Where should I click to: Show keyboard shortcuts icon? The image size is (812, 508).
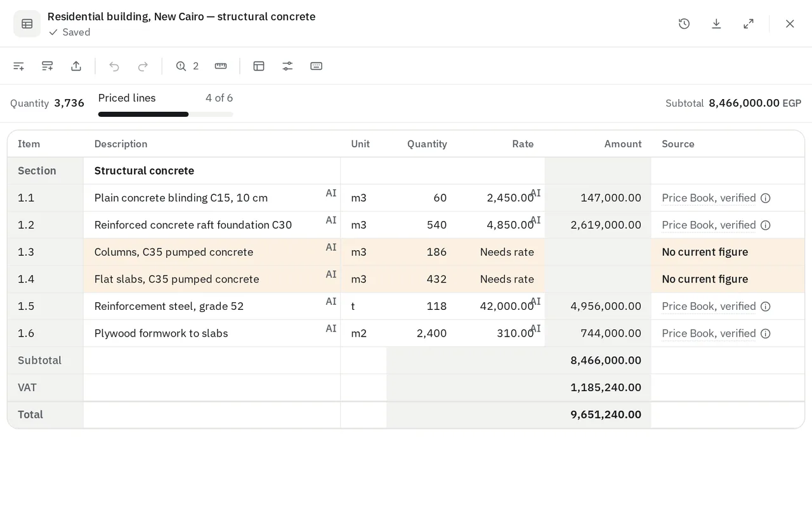[317, 66]
